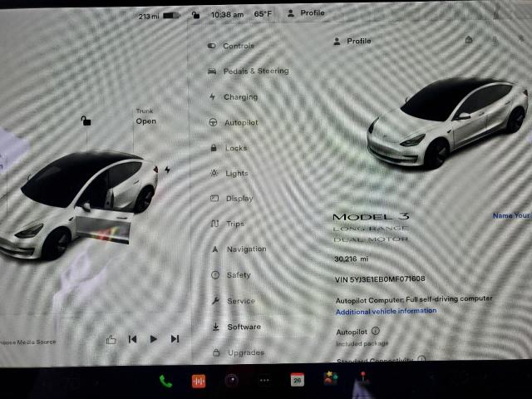Tap the unlock icon above the car
The height and width of the screenshot is (399, 532).
coord(86,121)
